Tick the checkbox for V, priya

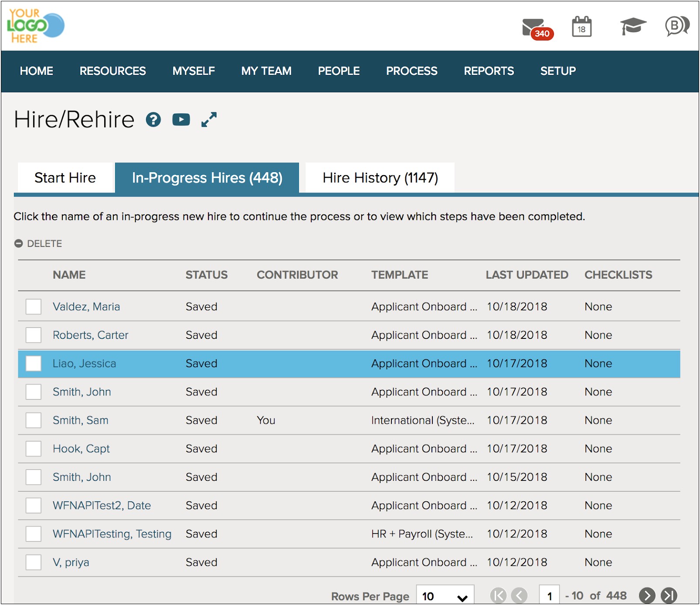34,562
